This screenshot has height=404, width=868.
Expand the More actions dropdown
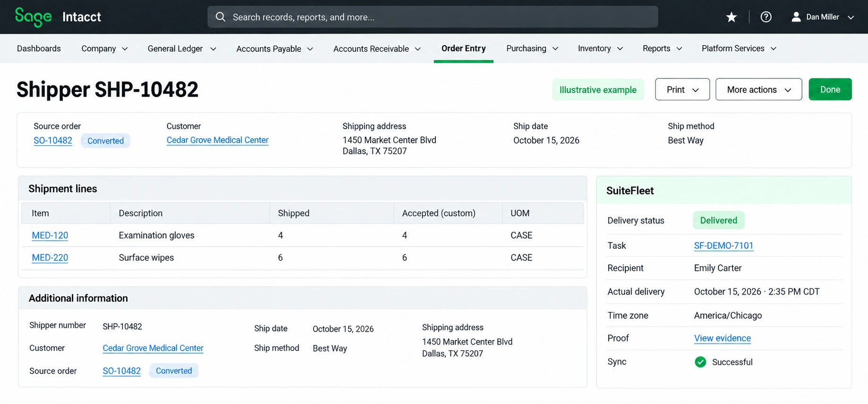click(x=758, y=89)
